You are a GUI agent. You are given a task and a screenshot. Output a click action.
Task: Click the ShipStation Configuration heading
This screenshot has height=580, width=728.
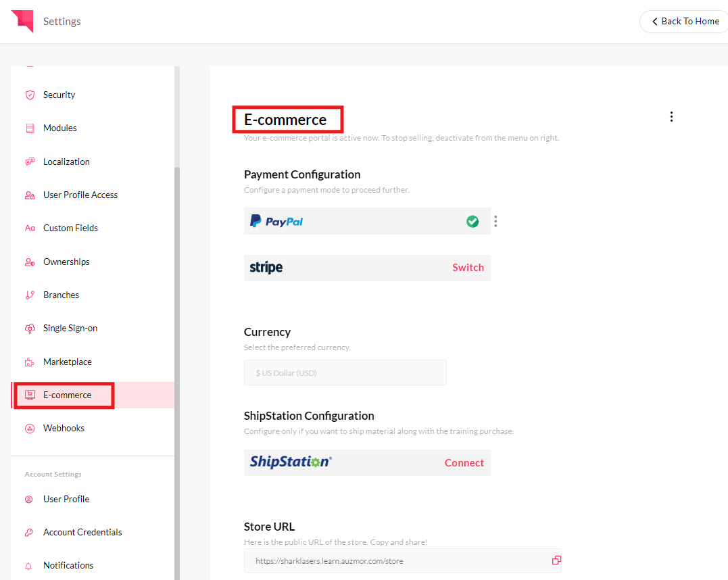[309, 416]
